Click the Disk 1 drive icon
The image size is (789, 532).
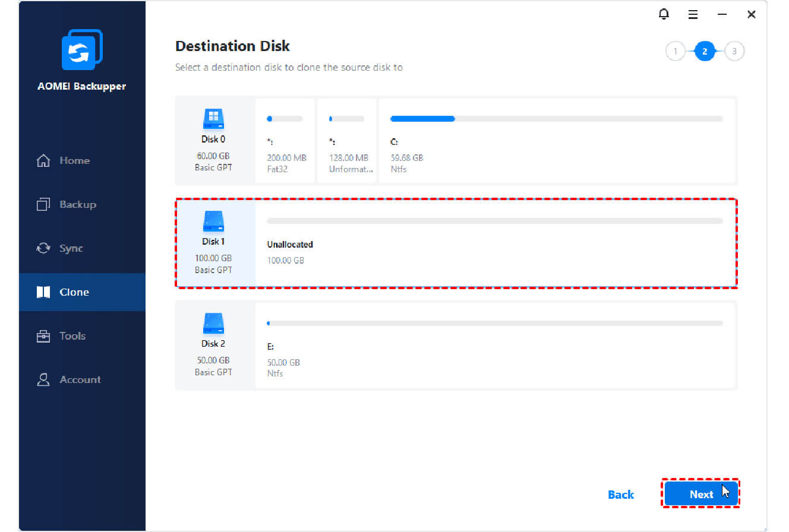(x=213, y=221)
